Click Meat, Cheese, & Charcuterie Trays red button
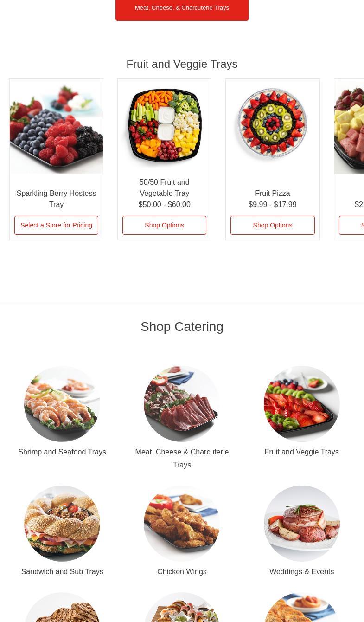 click(x=182, y=8)
